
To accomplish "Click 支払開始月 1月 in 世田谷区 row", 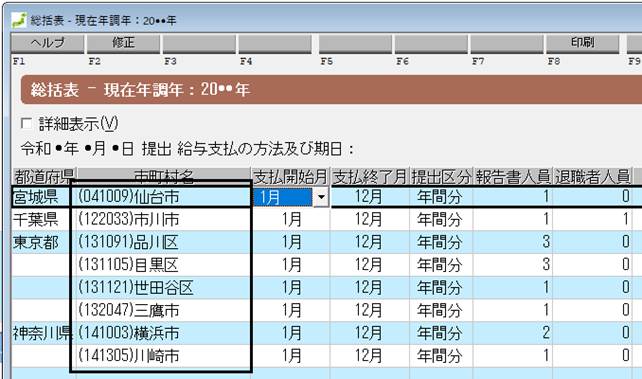I will point(291,288).
